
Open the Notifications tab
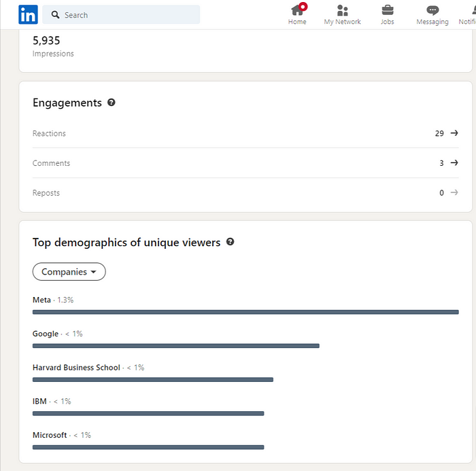tap(468, 14)
